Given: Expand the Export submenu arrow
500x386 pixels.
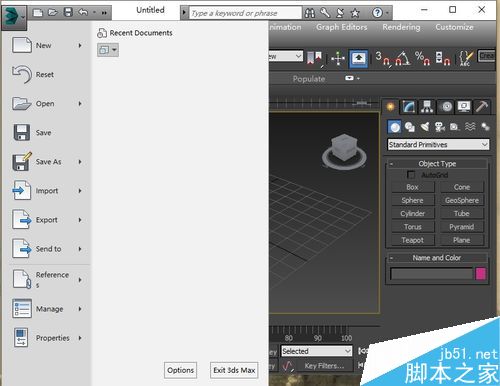Looking at the screenshot, I should (80, 220).
